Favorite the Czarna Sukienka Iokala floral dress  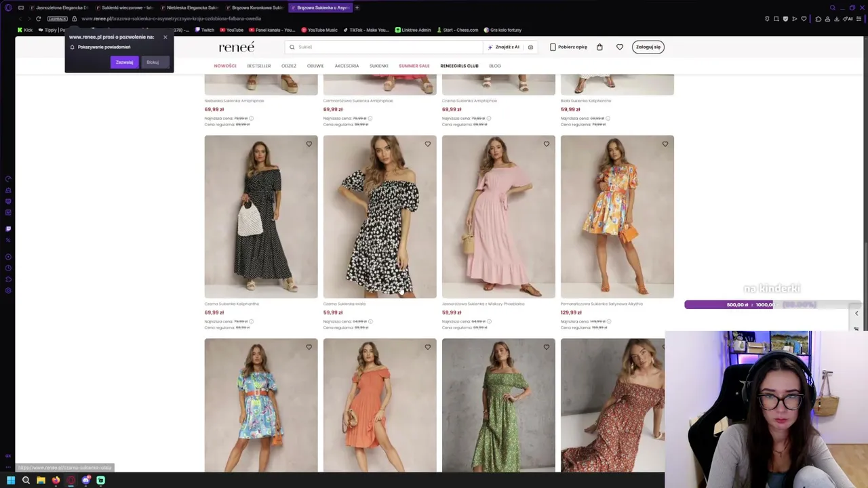point(427,144)
